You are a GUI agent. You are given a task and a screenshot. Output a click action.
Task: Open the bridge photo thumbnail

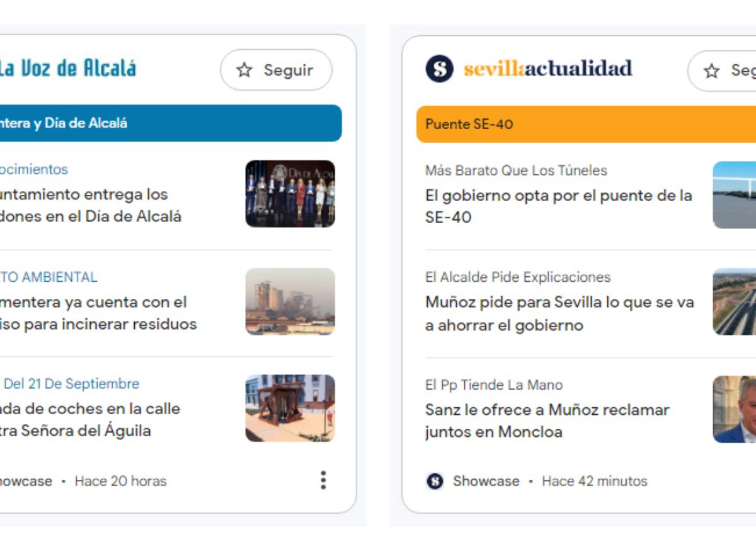(x=734, y=195)
